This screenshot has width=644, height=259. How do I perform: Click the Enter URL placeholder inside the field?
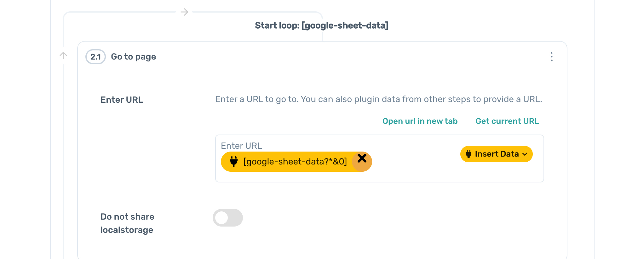(x=241, y=146)
